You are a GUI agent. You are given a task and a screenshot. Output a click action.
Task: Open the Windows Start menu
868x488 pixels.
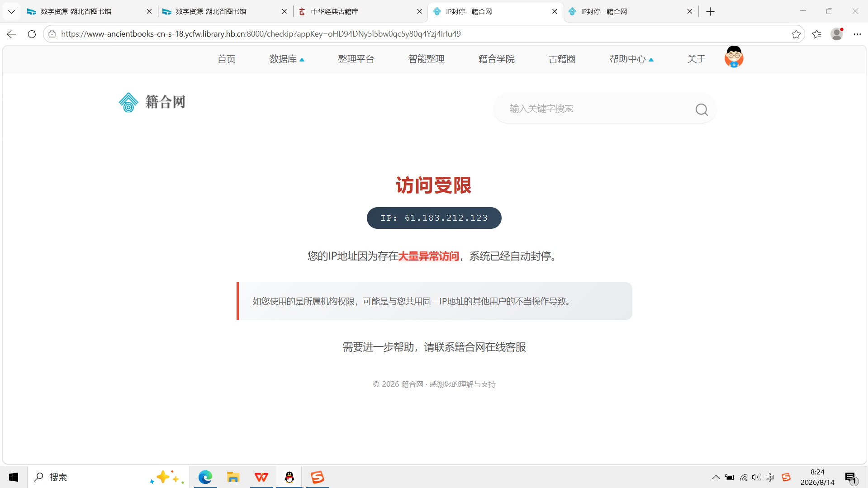tap(14, 477)
